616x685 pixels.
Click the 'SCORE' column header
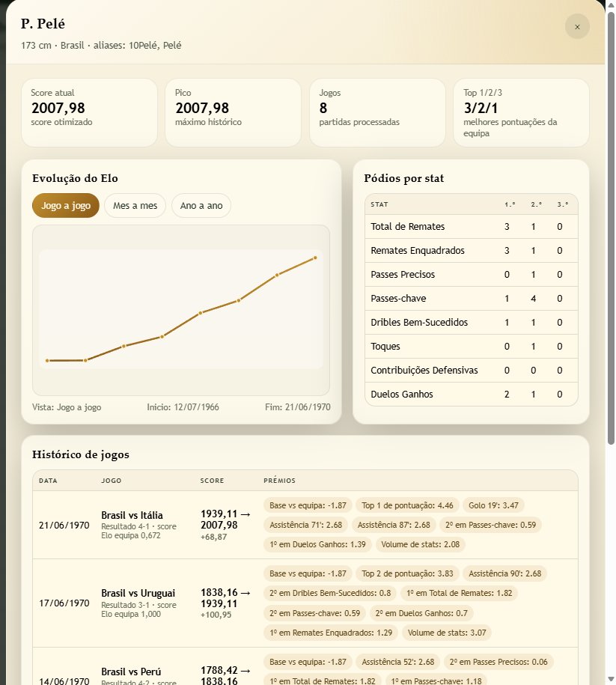(x=213, y=481)
